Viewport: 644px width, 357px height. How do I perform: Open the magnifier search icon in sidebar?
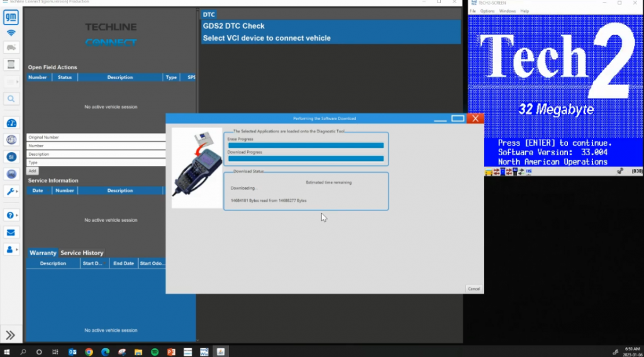pyautogui.click(x=11, y=99)
